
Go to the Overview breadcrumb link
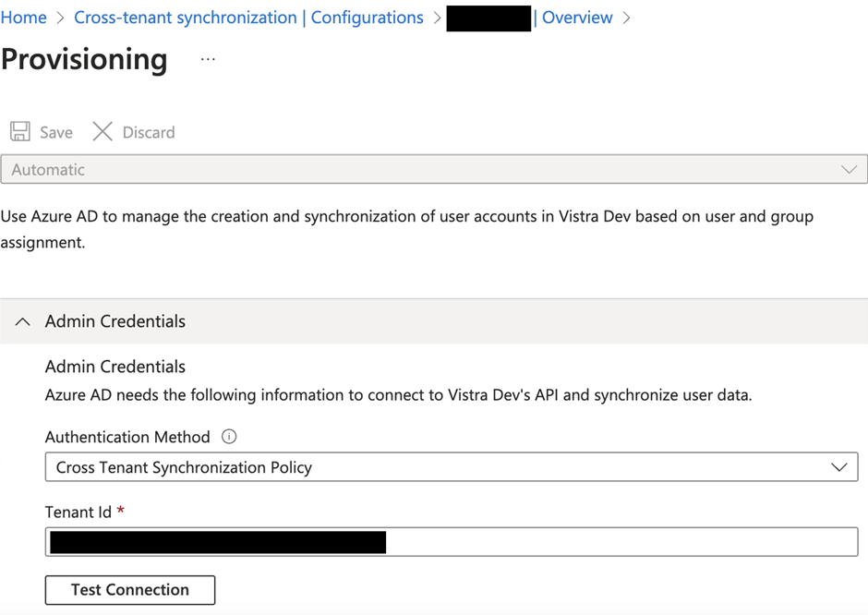point(577,18)
